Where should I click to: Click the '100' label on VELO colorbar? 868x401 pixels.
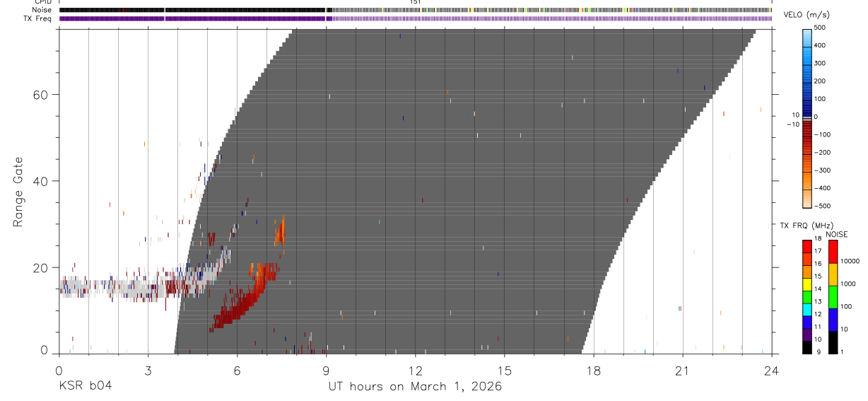tap(821, 99)
